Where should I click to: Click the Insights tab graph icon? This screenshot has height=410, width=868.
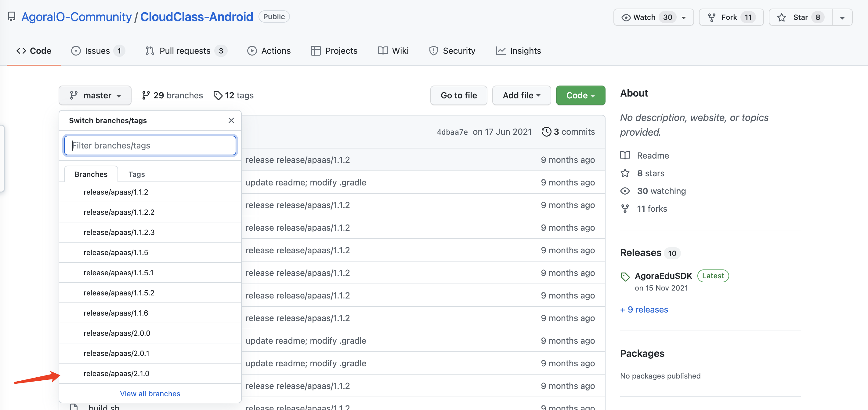click(500, 51)
